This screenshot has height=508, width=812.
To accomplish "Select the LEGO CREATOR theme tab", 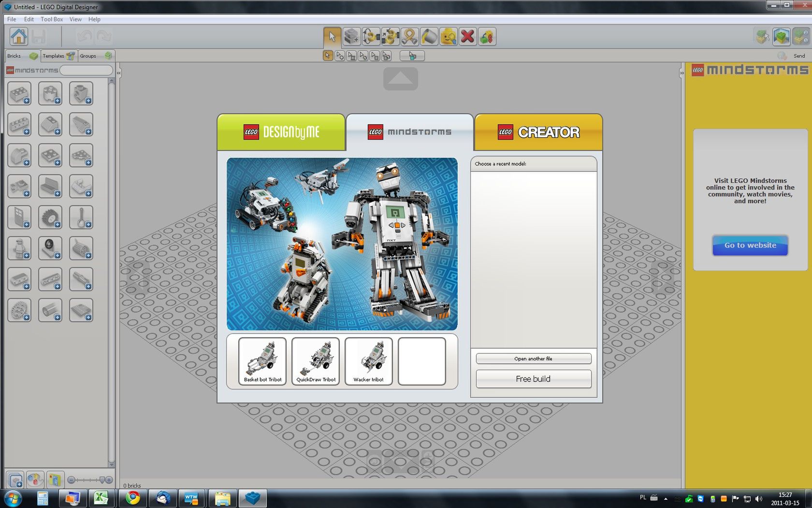I will point(538,132).
